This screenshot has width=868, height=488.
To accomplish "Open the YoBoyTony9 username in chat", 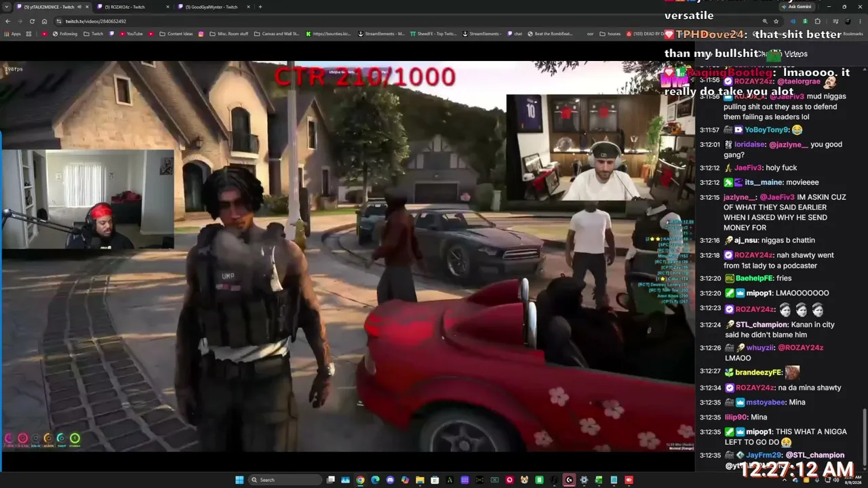I will click(x=767, y=130).
